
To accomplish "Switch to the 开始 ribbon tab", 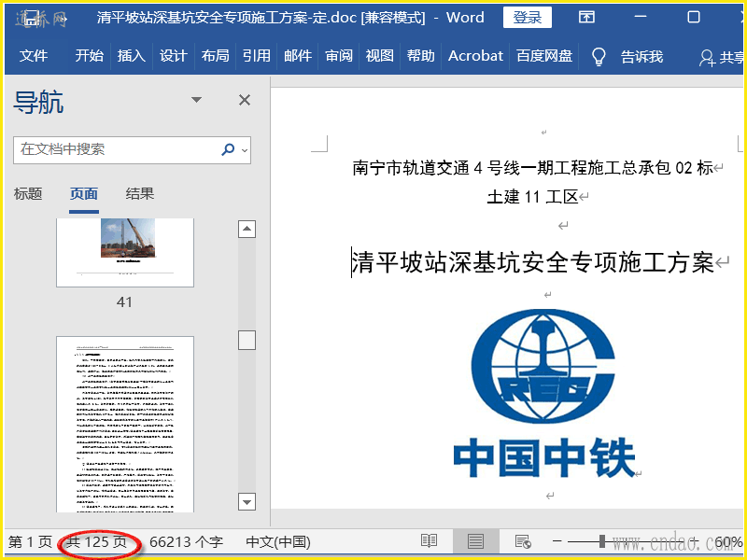I will 89,56.
